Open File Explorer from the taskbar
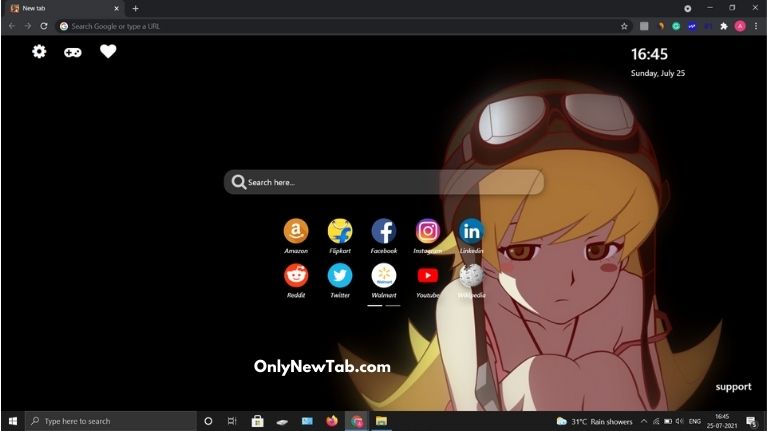 point(381,421)
